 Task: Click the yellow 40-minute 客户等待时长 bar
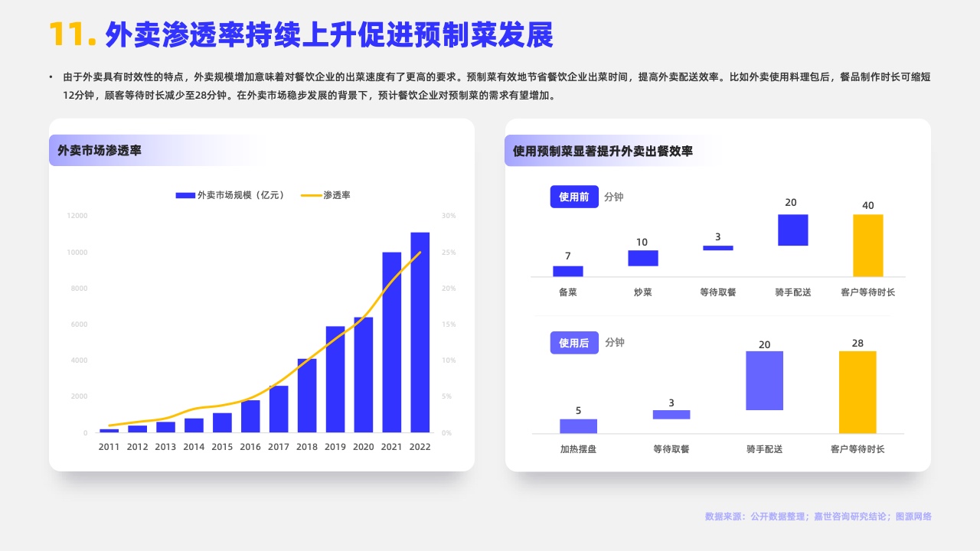click(867, 245)
